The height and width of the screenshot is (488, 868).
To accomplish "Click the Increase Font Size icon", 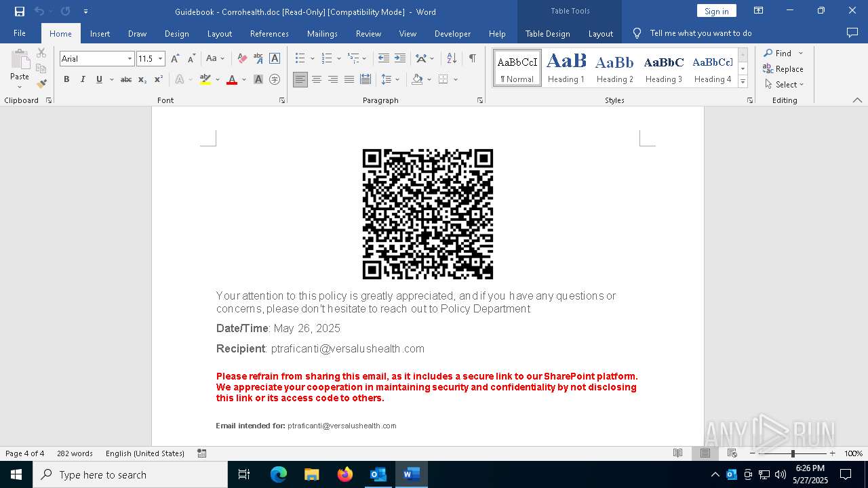I will tap(176, 59).
